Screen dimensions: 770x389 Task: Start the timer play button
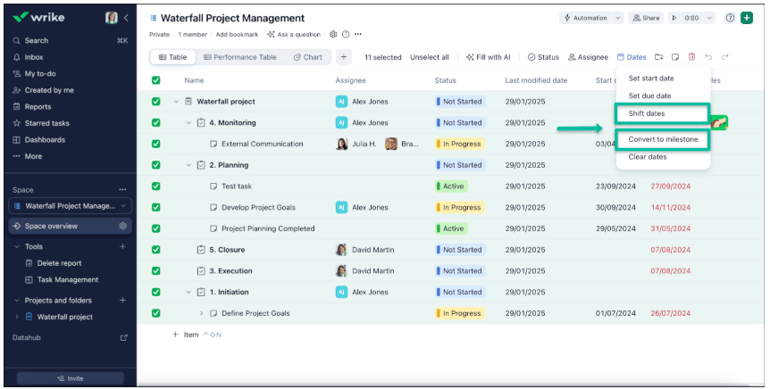click(674, 18)
